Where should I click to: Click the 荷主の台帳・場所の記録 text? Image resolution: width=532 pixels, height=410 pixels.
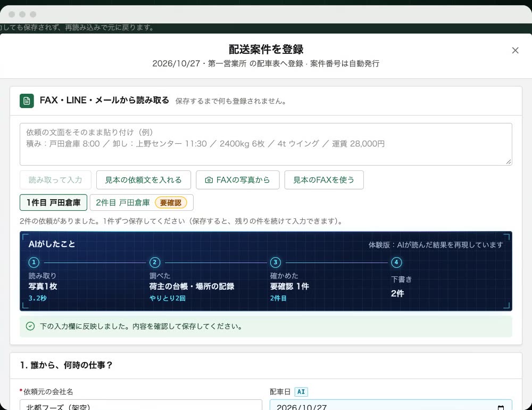point(192,286)
